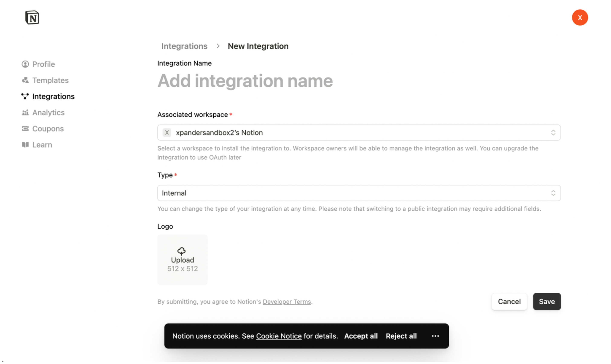
Task: Click Accept all cookies
Action: [361, 336]
